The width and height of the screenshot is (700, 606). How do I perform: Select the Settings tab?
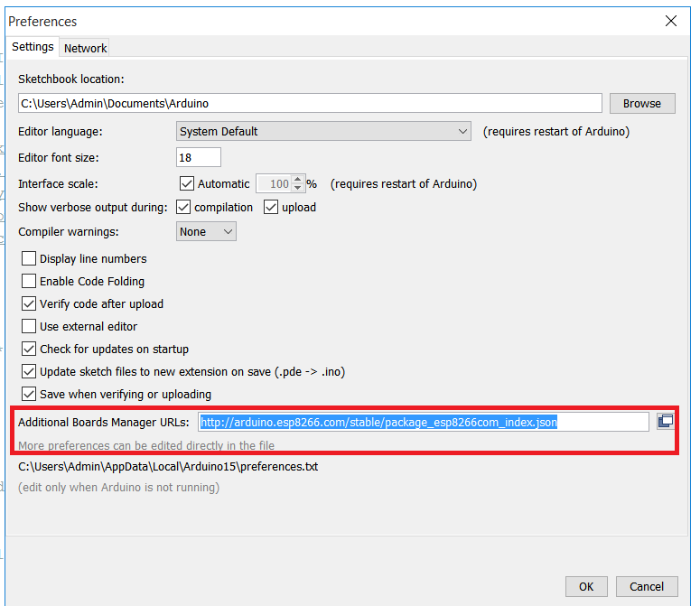33,46
